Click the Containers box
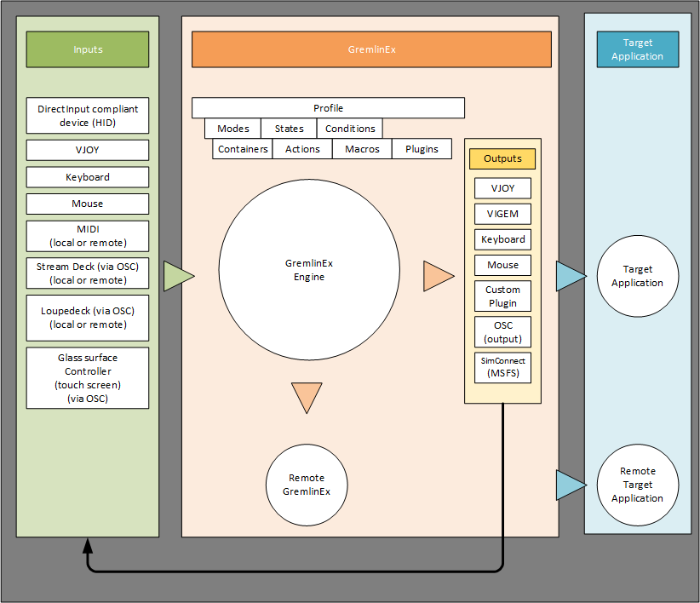The width and height of the screenshot is (700, 603). pyautogui.click(x=243, y=149)
